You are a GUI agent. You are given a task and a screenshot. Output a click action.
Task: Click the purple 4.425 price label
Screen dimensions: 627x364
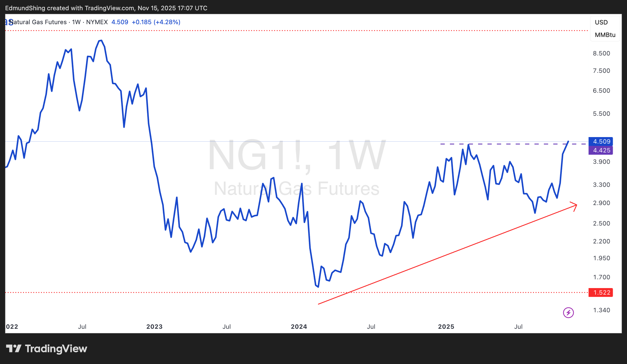[601, 150]
